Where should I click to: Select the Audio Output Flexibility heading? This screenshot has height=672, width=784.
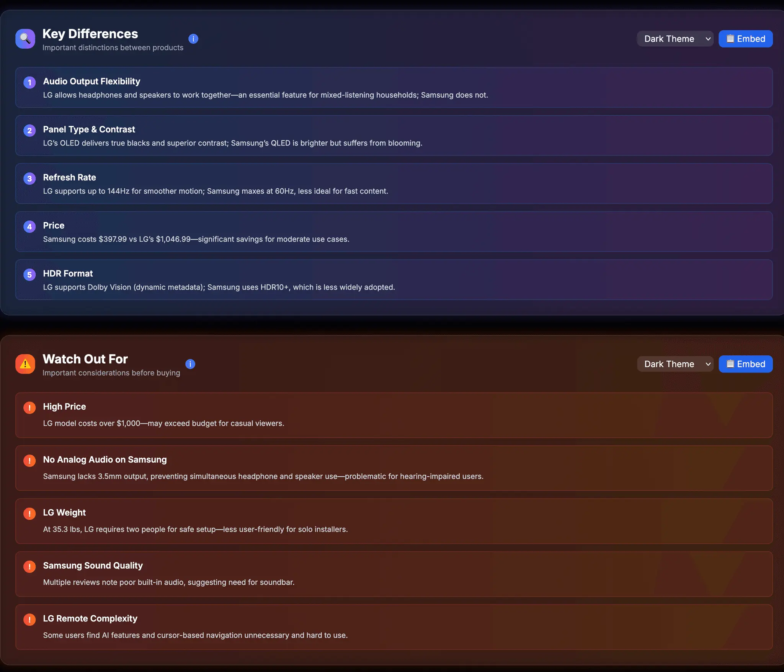[x=91, y=81]
